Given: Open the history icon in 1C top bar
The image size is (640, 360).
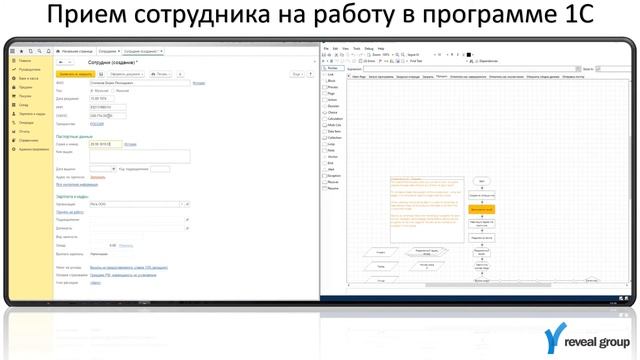Looking at the screenshot, I should click(31, 51).
